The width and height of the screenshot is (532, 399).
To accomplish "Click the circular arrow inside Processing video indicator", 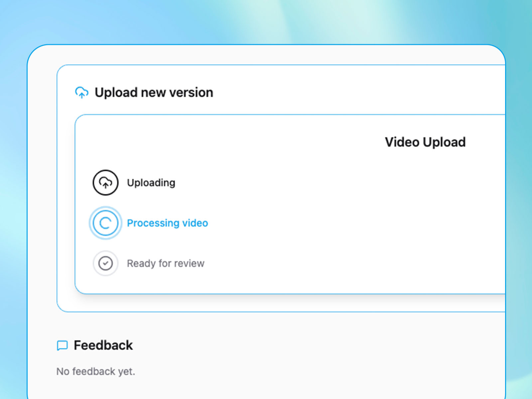I will coord(105,223).
